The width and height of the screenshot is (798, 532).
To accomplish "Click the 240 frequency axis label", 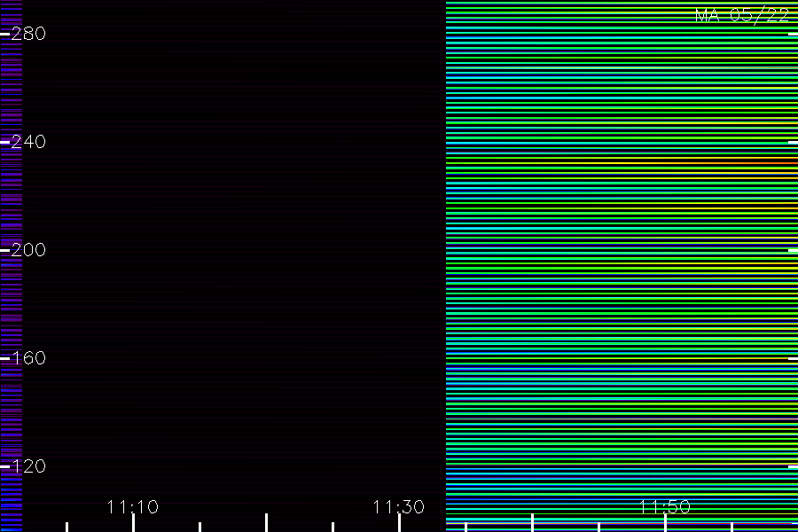I will [28, 142].
